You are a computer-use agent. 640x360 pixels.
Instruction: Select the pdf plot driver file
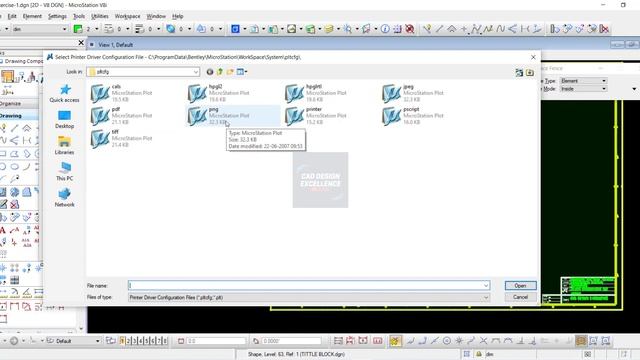[x=121, y=116]
